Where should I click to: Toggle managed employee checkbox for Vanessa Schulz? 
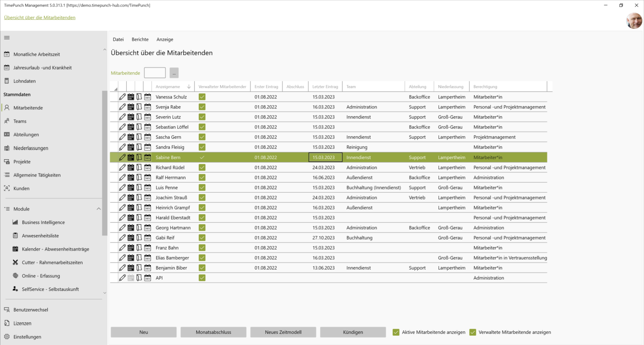pyautogui.click(x=202, y=97)
